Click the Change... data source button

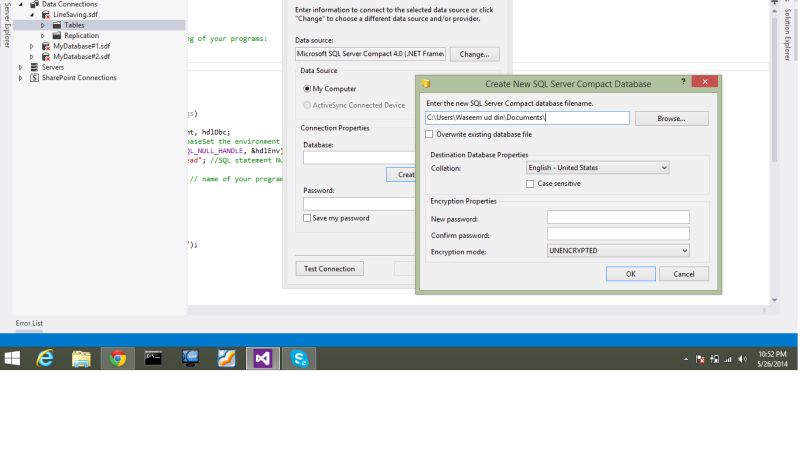pos(474,54)
